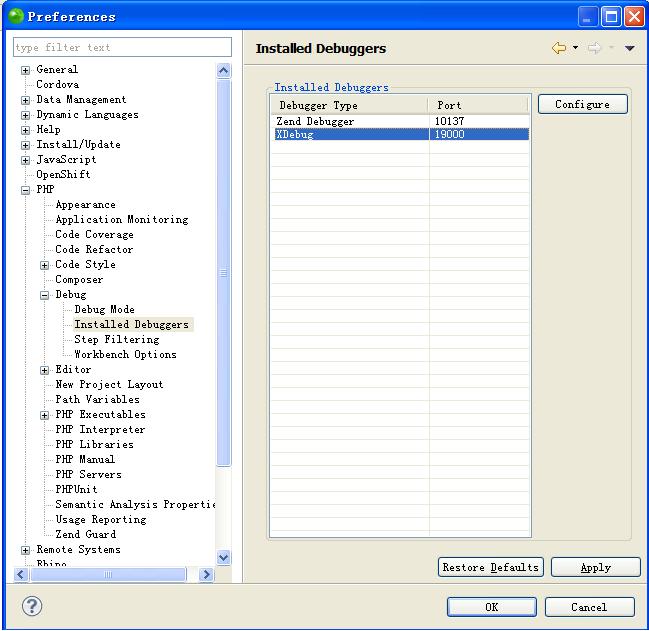The height and width of the screenshot is (631, 649).
Task: Click the Preferences window title icon
Action: (x=16, y=17)
